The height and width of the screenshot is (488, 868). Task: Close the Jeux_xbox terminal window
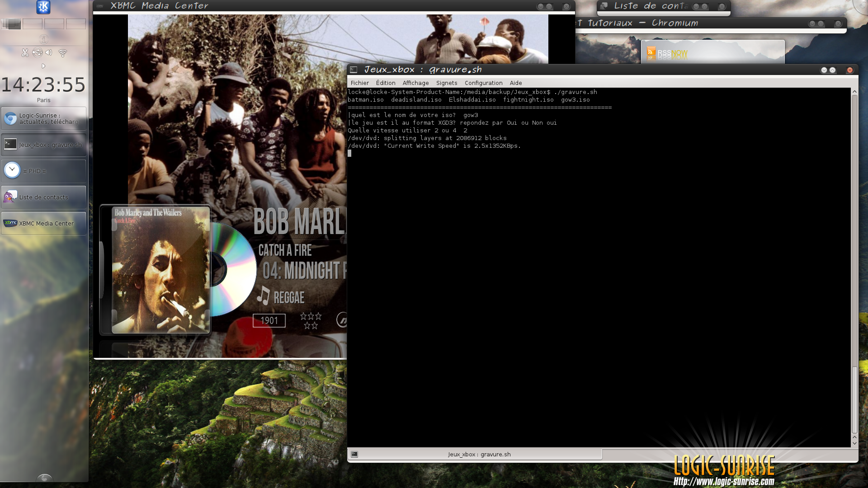point(849,70)
